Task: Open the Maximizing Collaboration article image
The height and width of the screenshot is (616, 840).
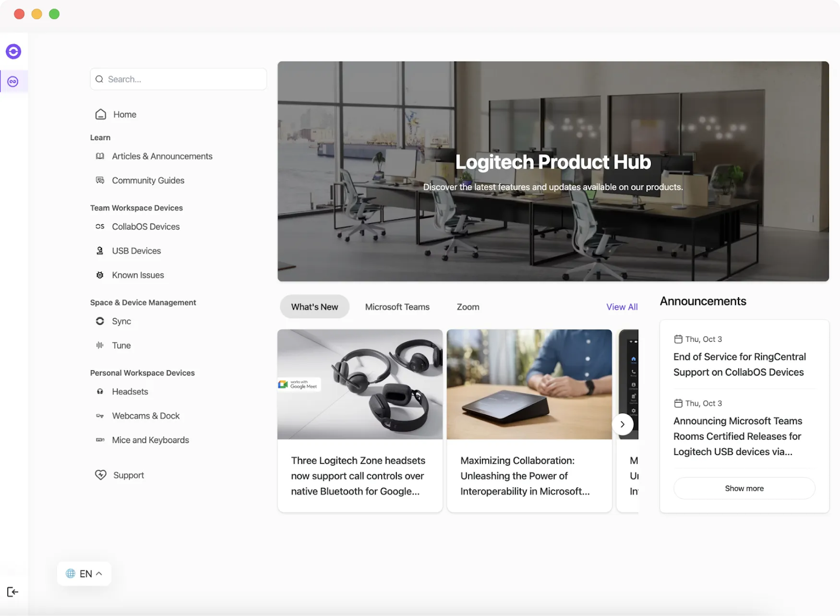Action: tap(529, 384)
